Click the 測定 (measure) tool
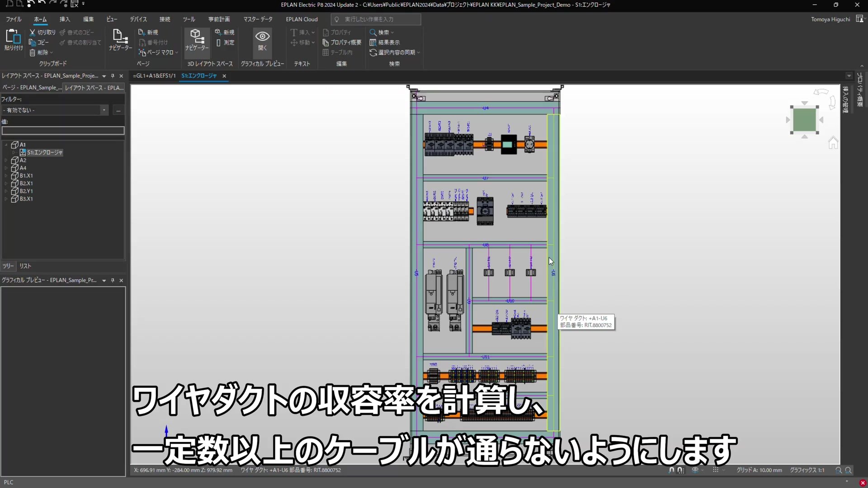The image size is (868, 488). pos(225,42)
